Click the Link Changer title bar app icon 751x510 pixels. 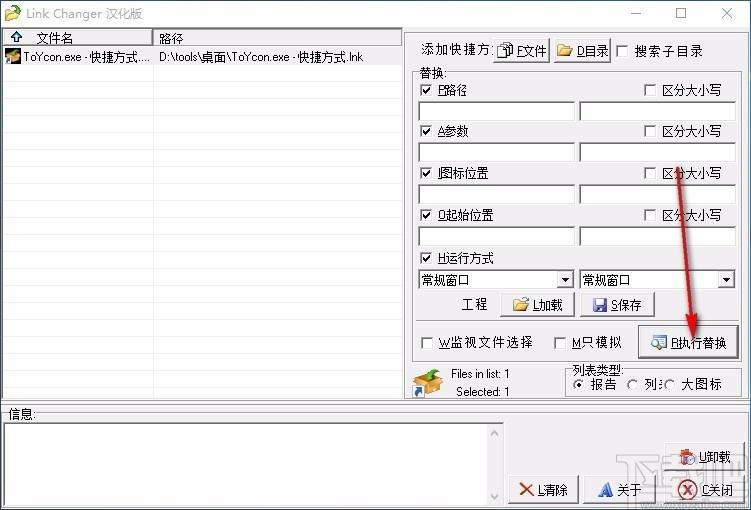point(12,13)
